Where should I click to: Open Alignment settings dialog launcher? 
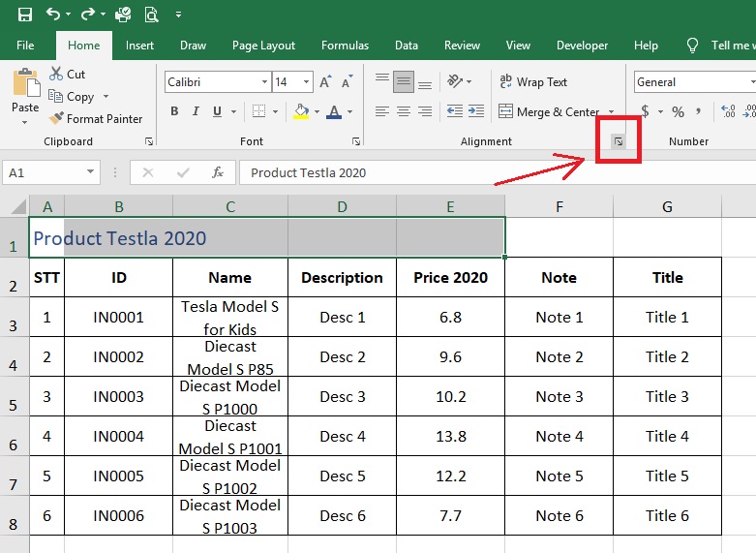click(x=619, y=141)
